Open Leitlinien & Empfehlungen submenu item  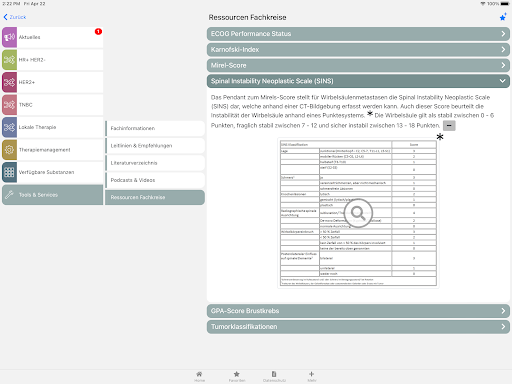coord(155,146)
